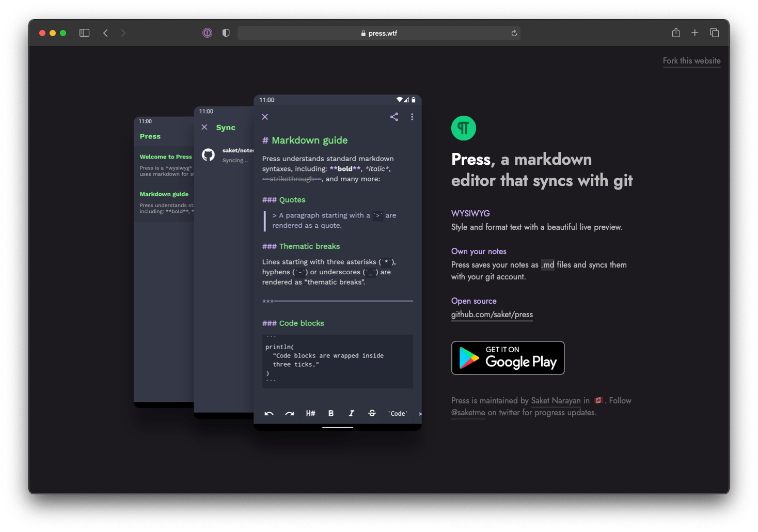
Task: Click the quoted paragraph text
Action: click(334, 221)
